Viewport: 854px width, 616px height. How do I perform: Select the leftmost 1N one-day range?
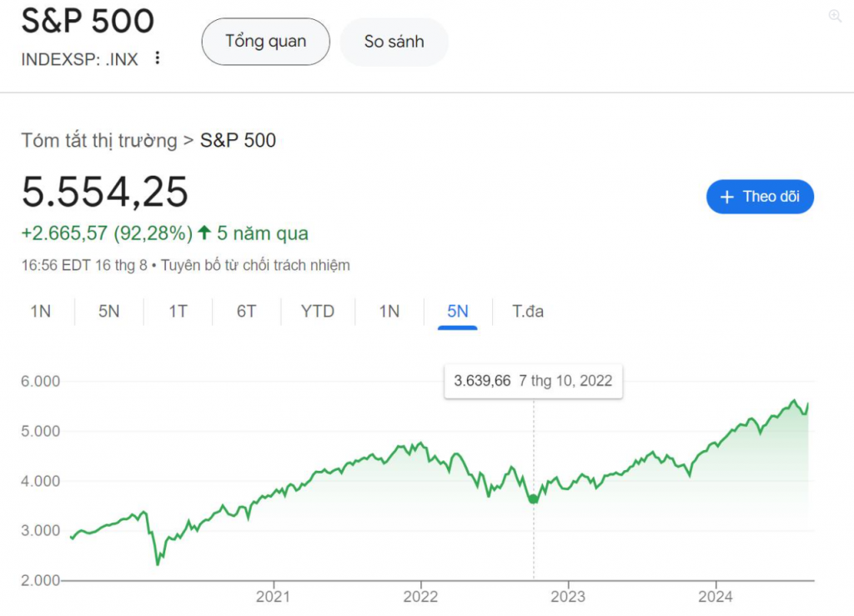click(x=41, y=312)
